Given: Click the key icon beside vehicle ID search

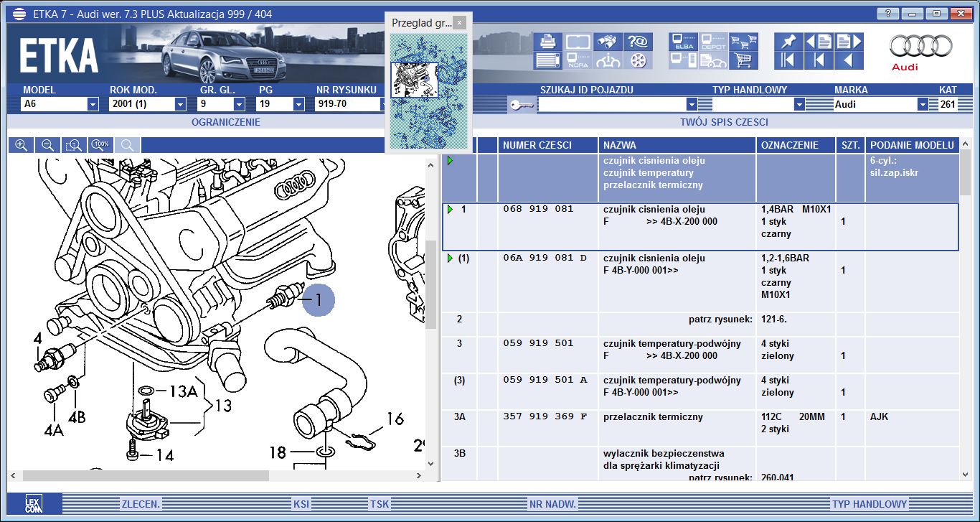Looking at the screenshot, I should coord(522,105).
